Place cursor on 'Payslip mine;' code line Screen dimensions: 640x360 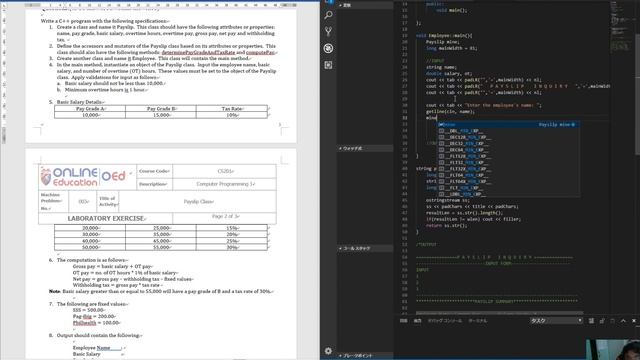[x=442, y=42]
